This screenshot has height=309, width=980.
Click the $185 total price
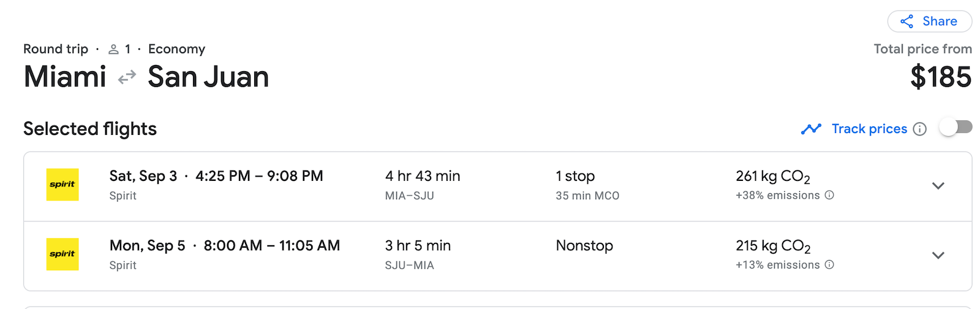(x=941, y=77)
